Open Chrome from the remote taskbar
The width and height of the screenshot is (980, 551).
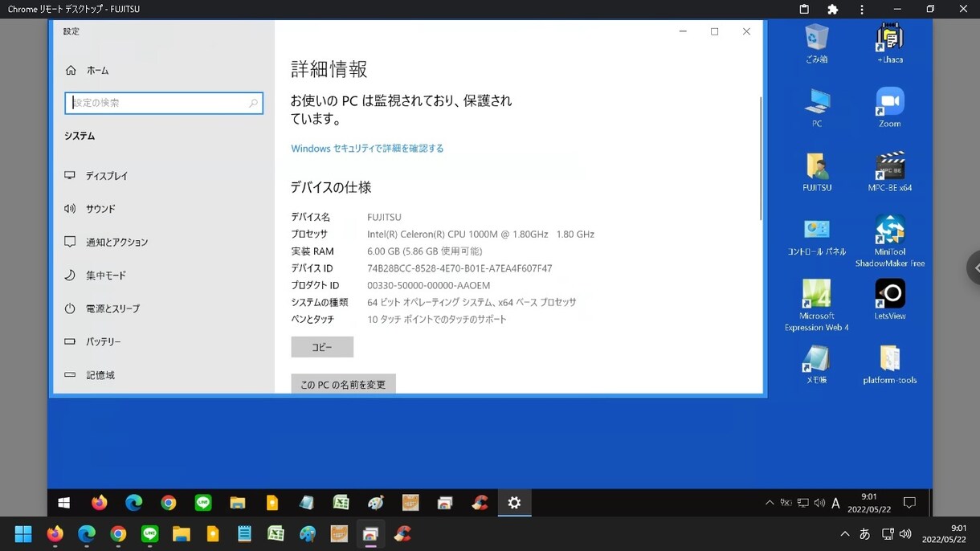tap(168, 503)
